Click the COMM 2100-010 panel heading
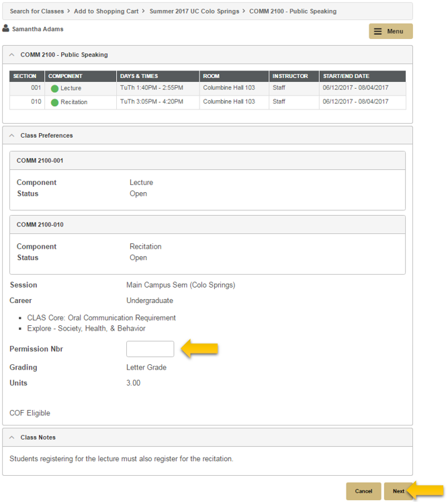Image resolution: width=448 pixels, height=502 pixels. pos(208,224)
